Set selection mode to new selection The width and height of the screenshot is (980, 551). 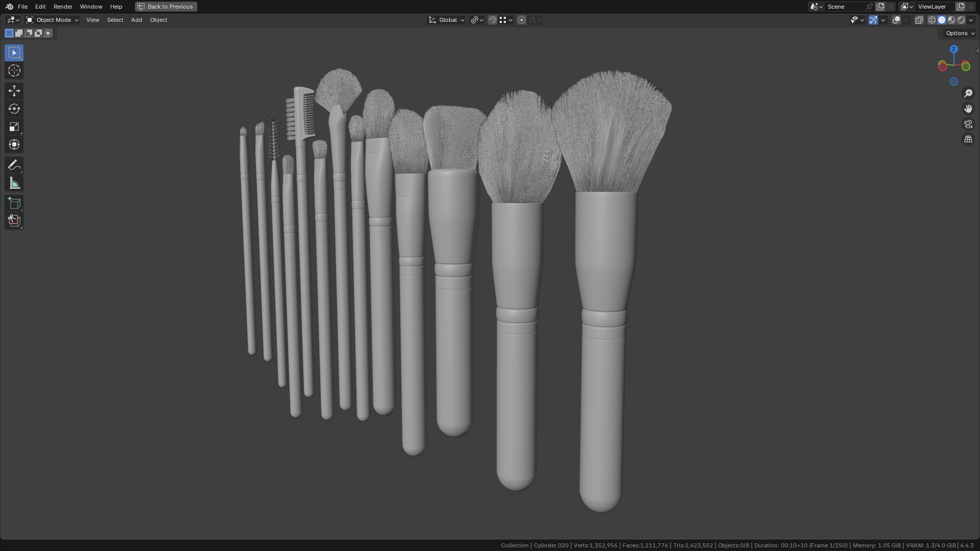(x=9, y=33)
